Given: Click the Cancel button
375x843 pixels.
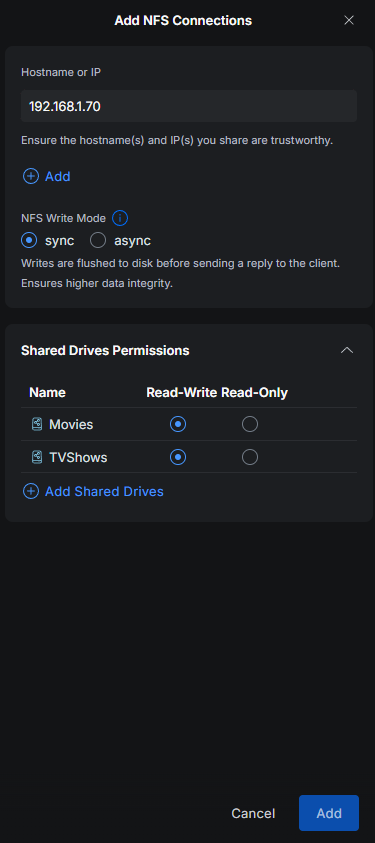Looking at the screenshot, I should click(x=253, y=813).
